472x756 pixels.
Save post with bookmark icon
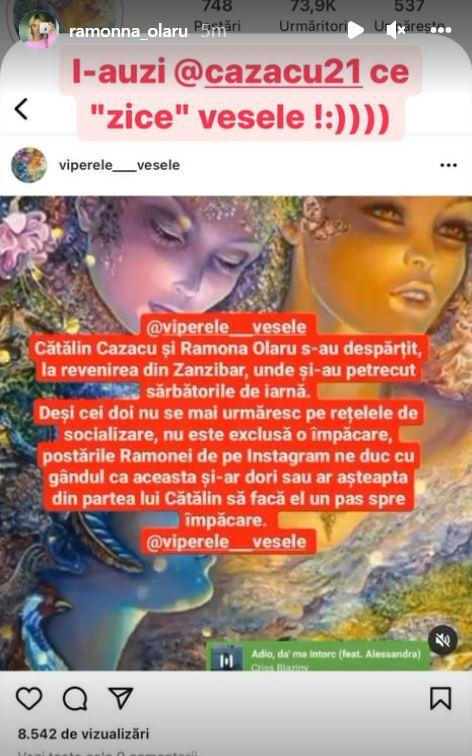[x=441, y=698]
